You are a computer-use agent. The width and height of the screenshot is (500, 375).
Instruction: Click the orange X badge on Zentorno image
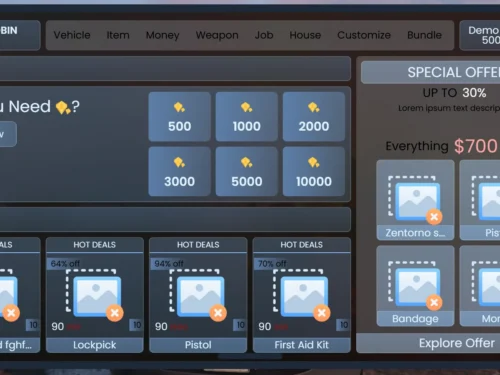[x=434, y=217]
